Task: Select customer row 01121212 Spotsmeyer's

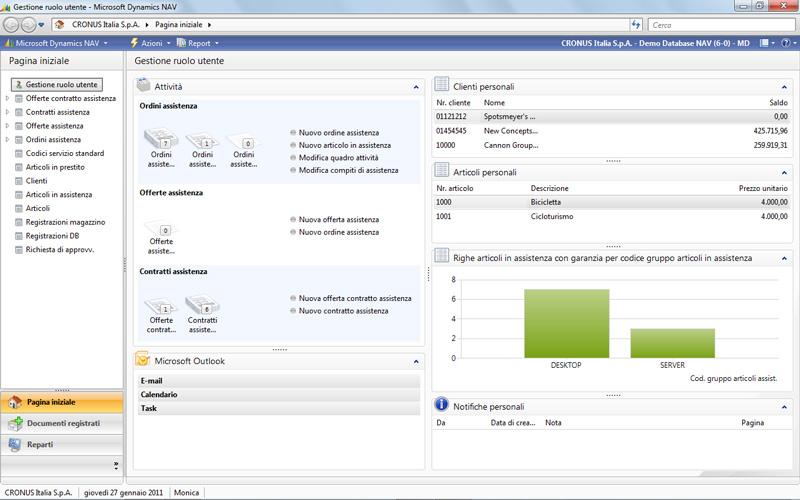Action: pyautogui.click(x=612, y=116)
